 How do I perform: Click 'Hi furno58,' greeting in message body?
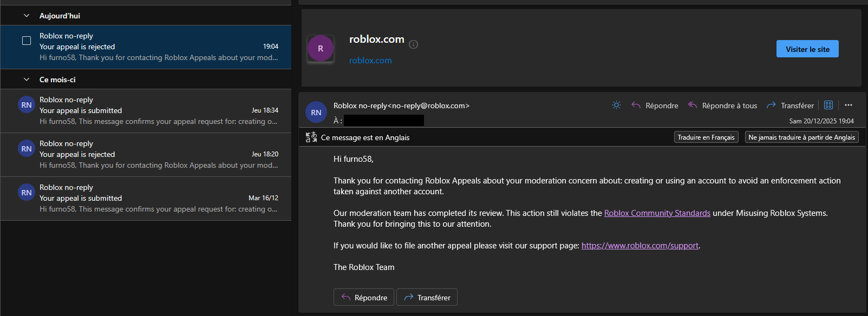(x=354, y=159)
